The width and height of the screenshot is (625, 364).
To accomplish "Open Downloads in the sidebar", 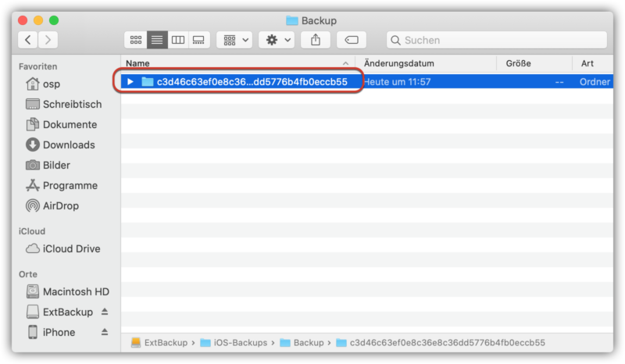I will point(61,145).
